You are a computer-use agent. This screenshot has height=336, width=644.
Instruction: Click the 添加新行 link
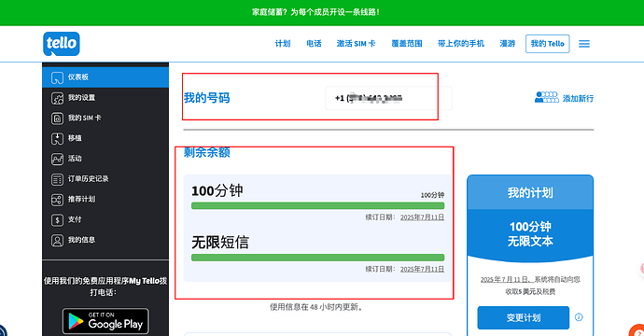(x=578, y=99)
